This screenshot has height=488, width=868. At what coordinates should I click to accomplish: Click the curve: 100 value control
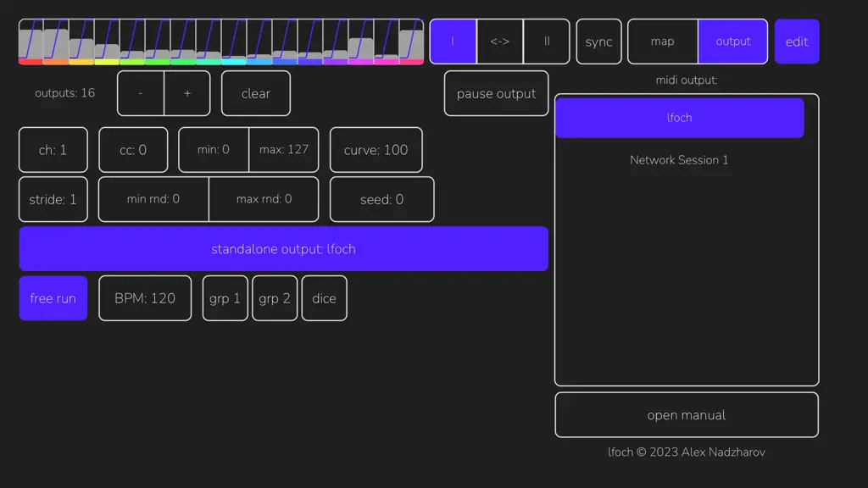pyautogui.click(x=376, y=150)
